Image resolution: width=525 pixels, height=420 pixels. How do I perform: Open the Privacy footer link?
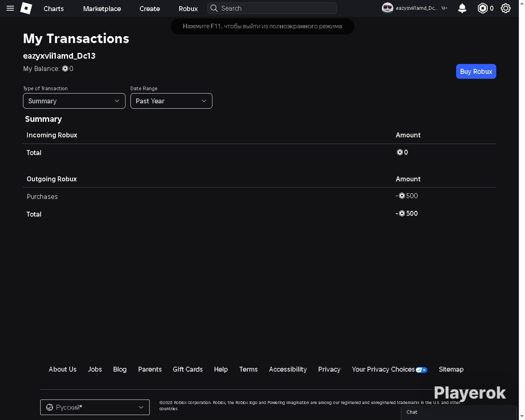(x=329, y=370)
